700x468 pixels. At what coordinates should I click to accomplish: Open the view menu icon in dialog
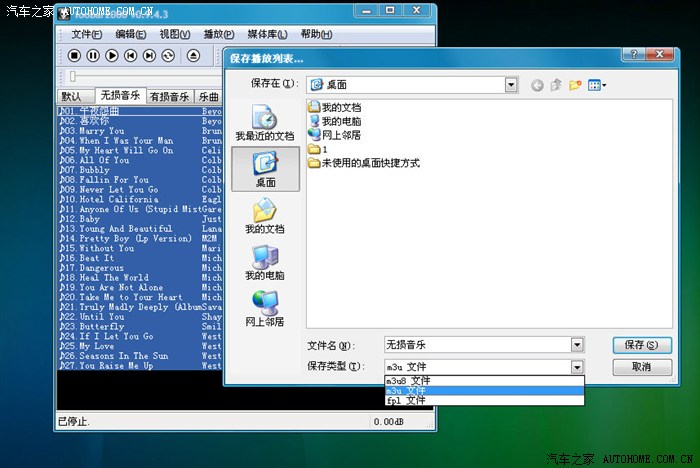(597, 85)
